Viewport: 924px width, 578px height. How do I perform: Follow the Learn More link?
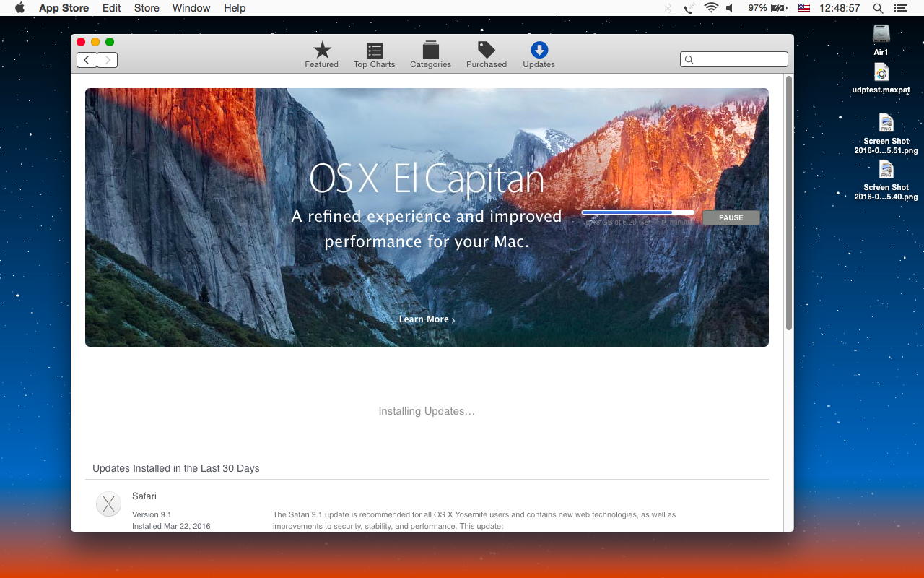(427, 319)
